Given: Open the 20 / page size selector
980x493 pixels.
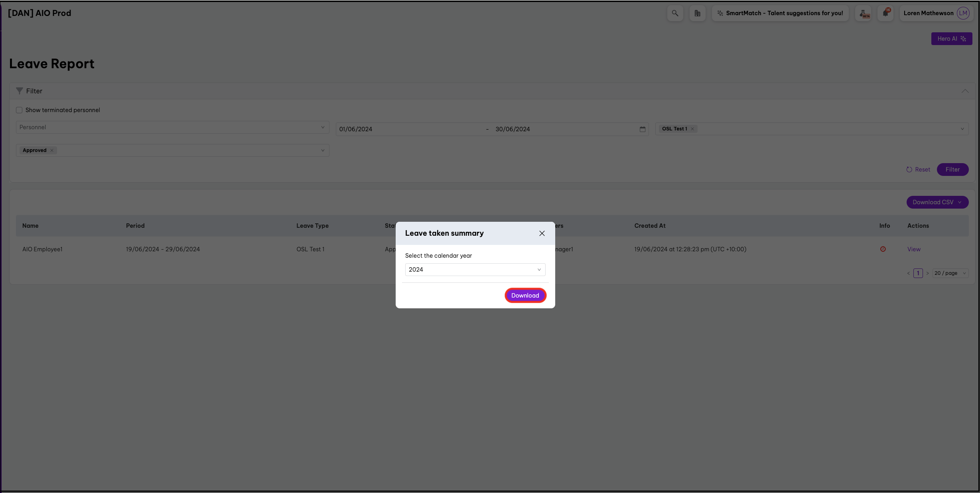Looking at the screenshot, I should pyautogui.click(x=950, y=273).
